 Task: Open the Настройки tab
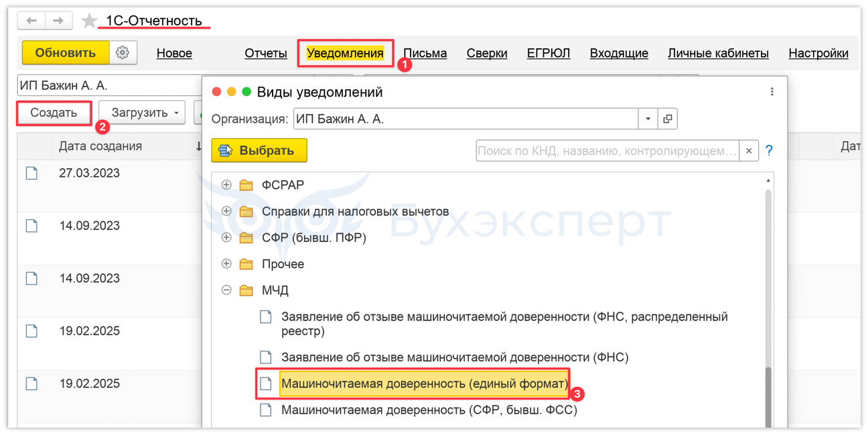[818, 53]
